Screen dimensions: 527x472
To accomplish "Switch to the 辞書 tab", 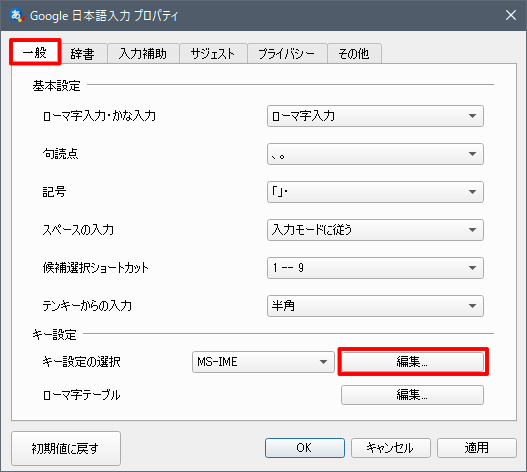I will [83, 54].
